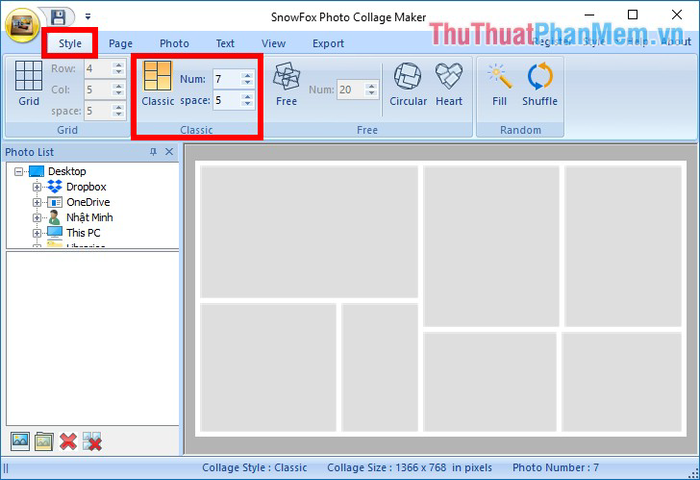Select the bottom-right collage cell
The width and height of the screenshot is (700, 480).
point(621,382)
